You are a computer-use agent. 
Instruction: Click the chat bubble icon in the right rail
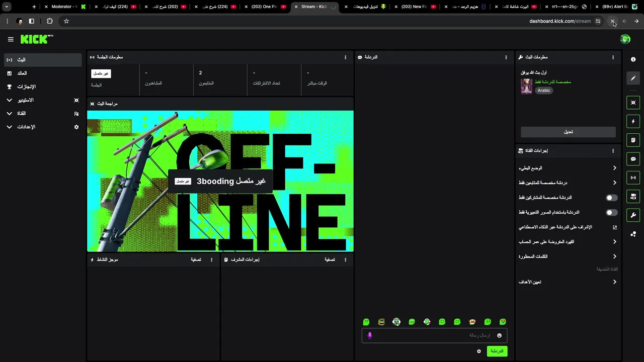[x=633, y=159]
